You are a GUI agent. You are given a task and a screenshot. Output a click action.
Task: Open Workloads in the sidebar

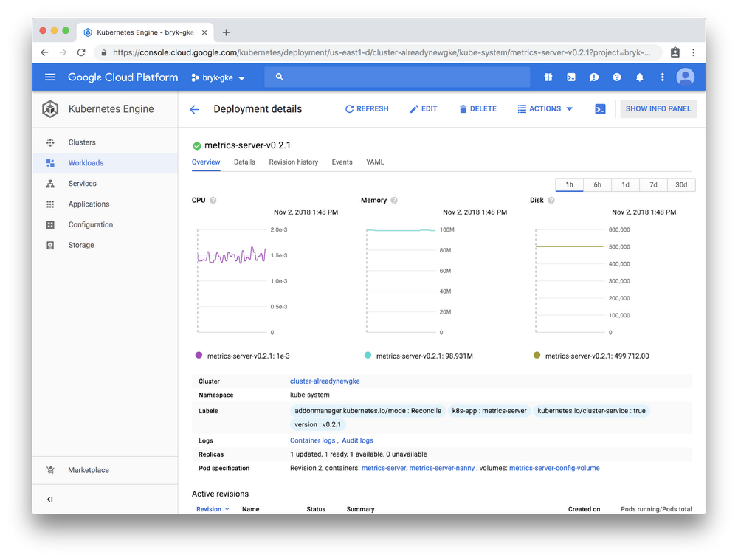click(x=105, y=163)
